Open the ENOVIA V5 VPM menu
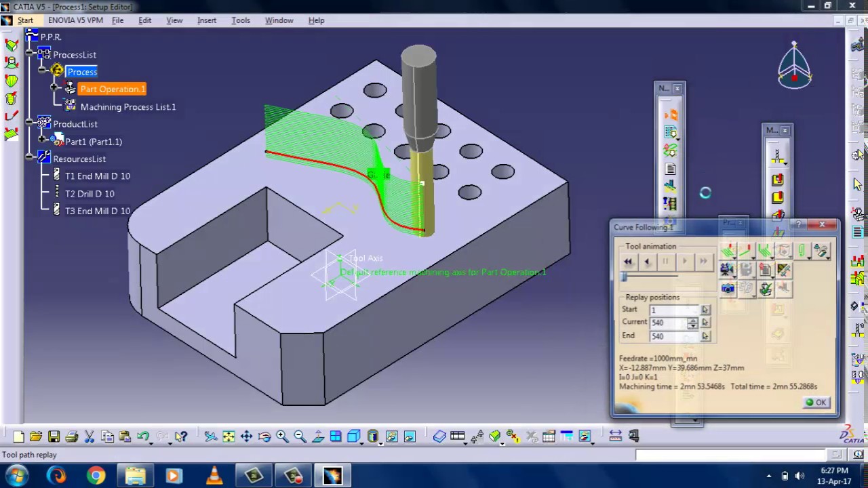The width and height of the screenshot is (868, 488). tap(75, 20)
